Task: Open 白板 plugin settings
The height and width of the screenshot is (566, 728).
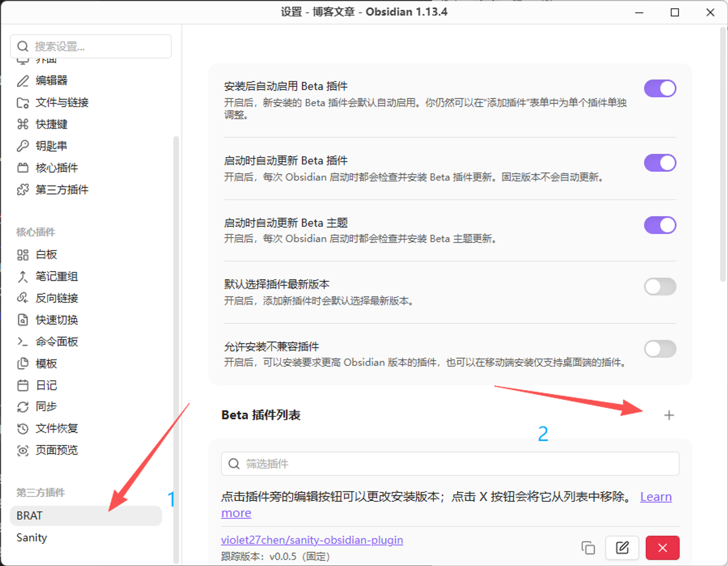Action: point(86,255)
